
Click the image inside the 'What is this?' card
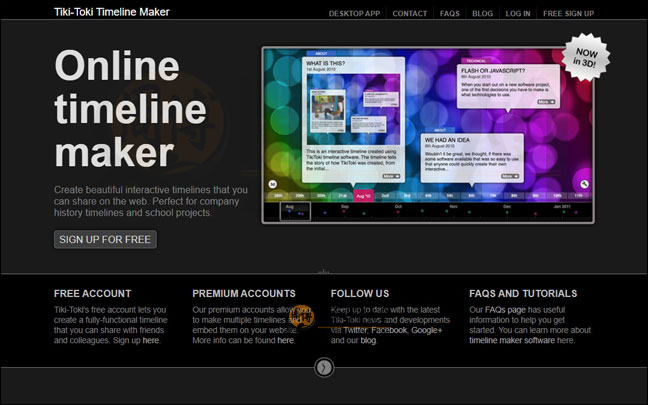[353, 110]
